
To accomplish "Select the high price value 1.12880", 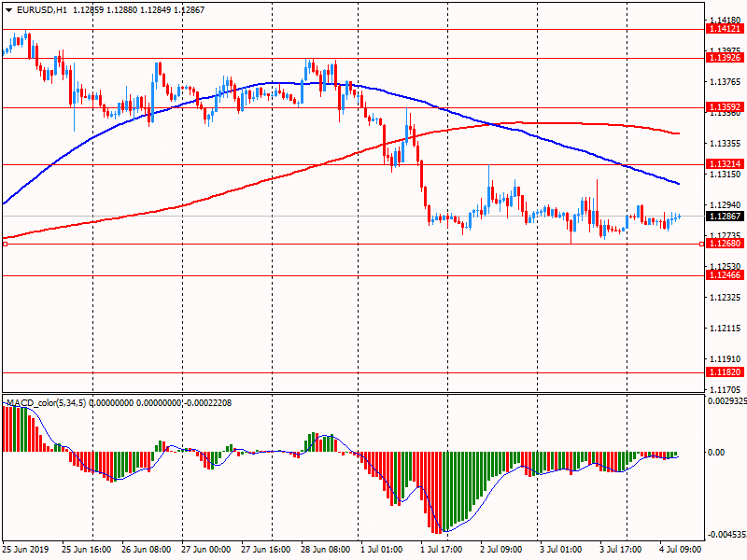I will coord(122,10).
